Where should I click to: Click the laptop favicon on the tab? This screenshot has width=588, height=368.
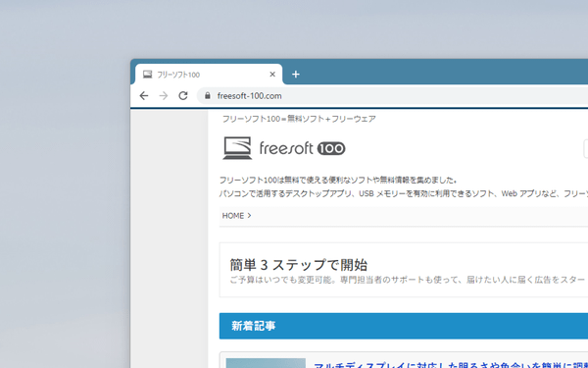point(147,75)
